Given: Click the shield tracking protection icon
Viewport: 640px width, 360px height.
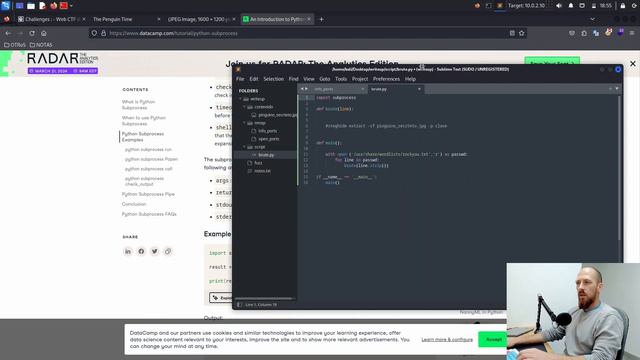Looking at the screenshot, I should 94,33.
